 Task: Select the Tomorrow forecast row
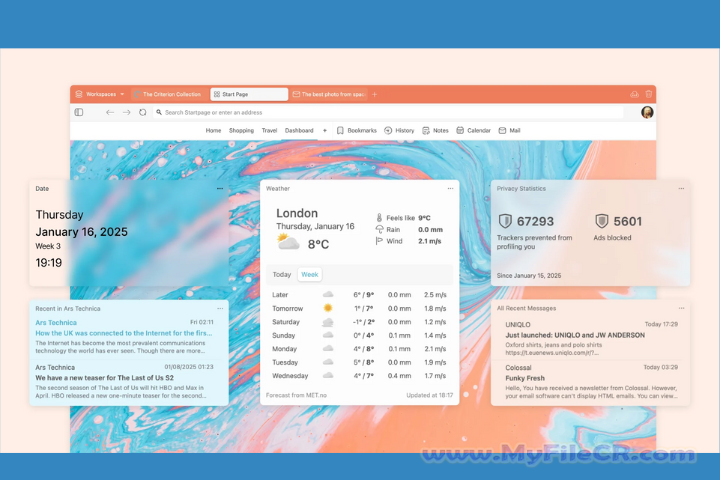(x=359, y=308)
